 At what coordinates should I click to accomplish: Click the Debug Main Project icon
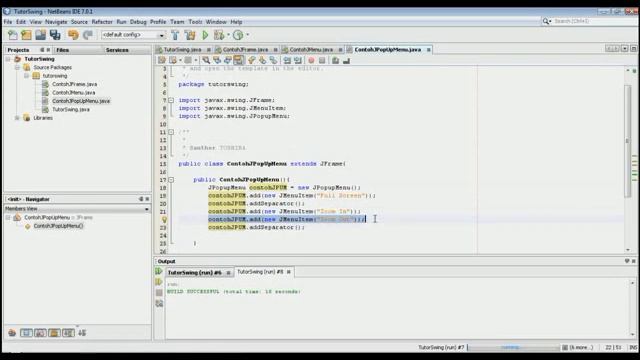(219, 35)
